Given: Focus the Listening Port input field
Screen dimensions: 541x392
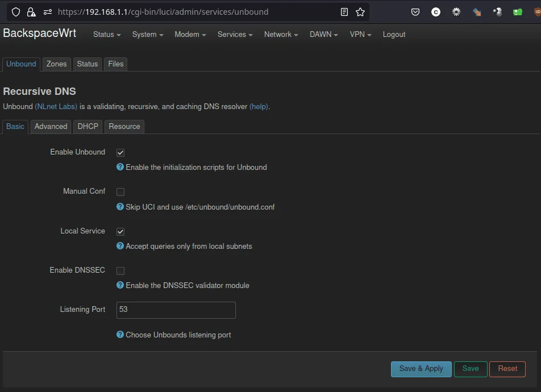Looking at the screenshot, I should 176,310.
